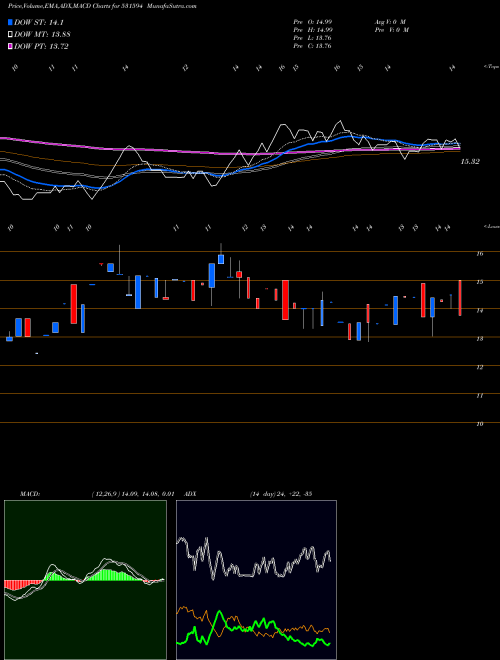The image size is (500, 660).
Task: Click the magenta DOW PT legend swatch
Action: click(x=10, y=46)
